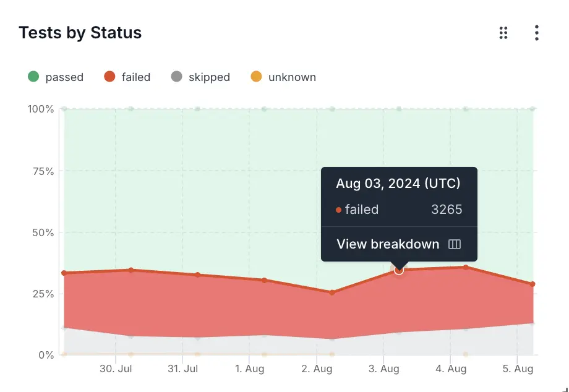Click the failed data point on 4. Aug

(x=466, y=267)
